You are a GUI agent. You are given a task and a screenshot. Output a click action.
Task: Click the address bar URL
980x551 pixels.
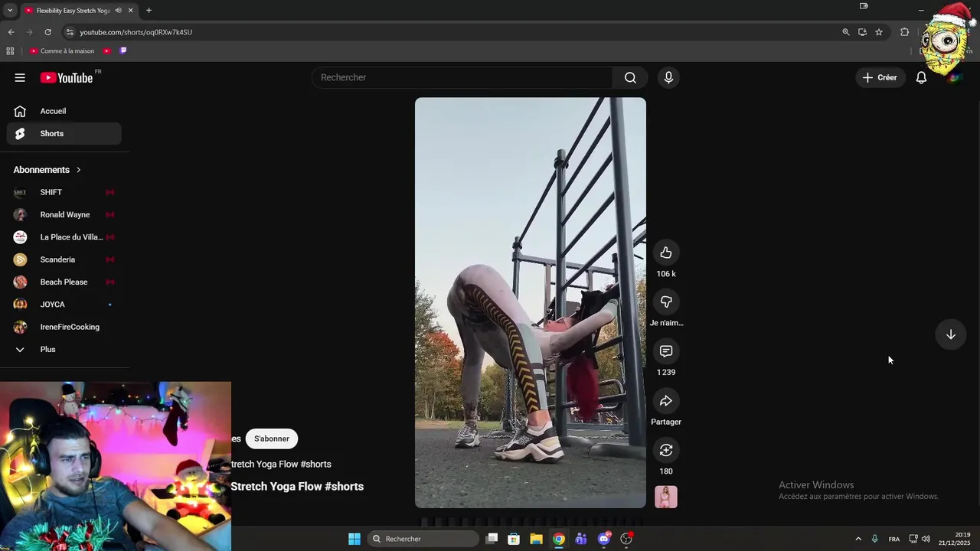point(136,32)
